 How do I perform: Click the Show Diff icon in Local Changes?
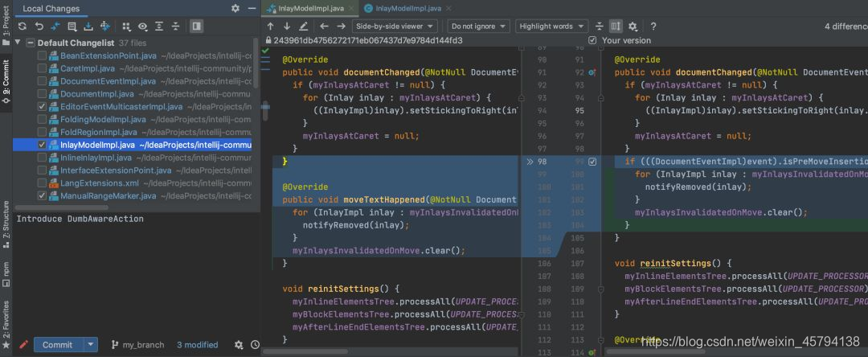(55, 26)
